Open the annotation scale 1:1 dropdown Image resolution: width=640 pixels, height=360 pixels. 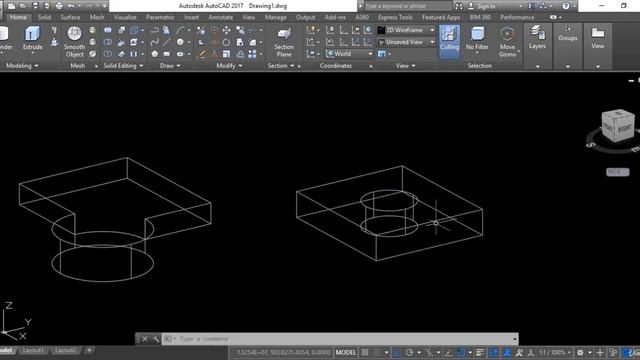pyautogui.click(x=554, y=352)
